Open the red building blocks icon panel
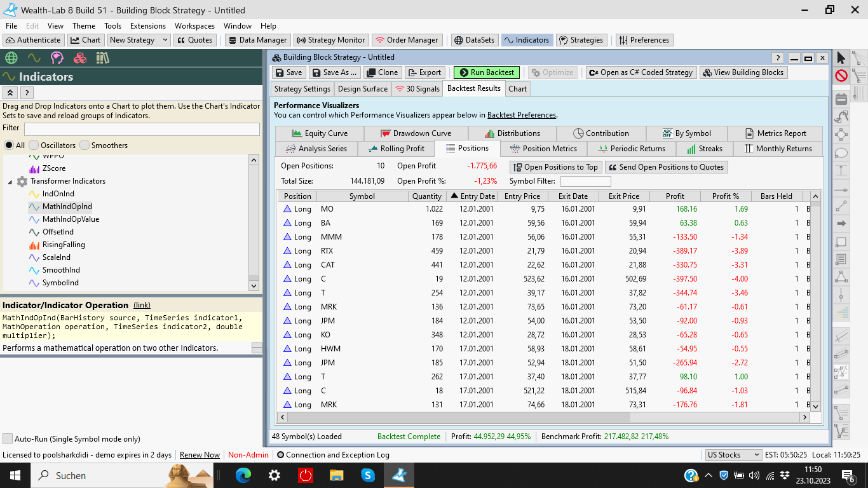Viewport: 868px width, 488px height. click(80, 58)
